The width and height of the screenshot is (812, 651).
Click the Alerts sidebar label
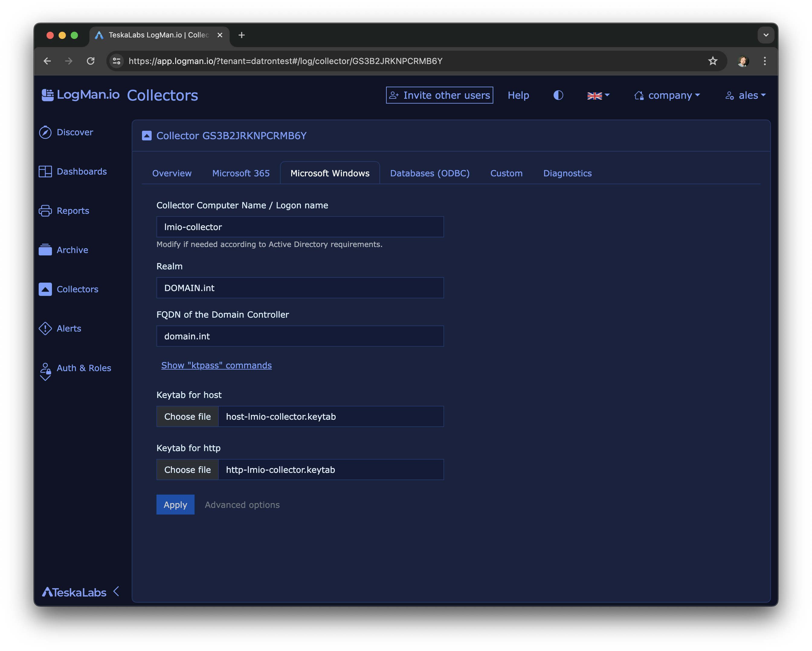[x=69, y=328]
